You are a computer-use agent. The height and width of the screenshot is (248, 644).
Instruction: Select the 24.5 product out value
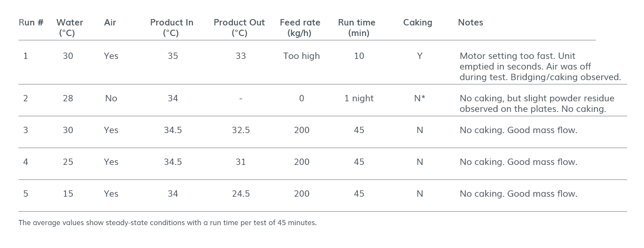tap(240, 194)
